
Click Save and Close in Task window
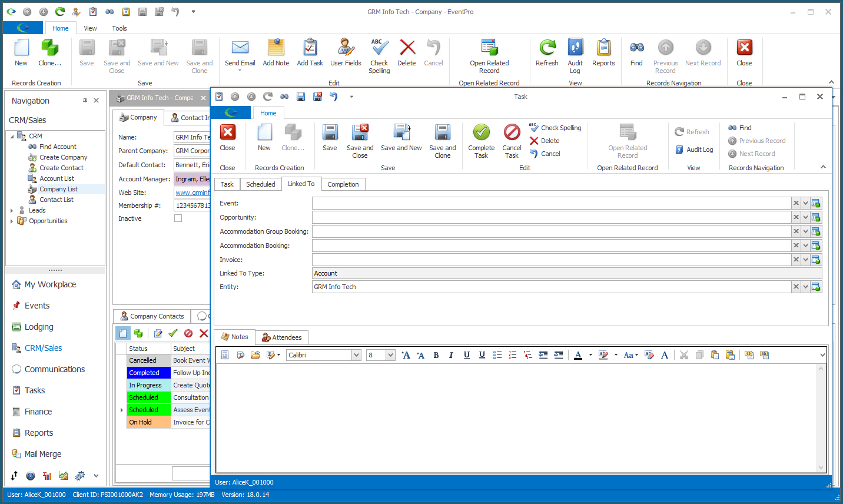(x=360, y=141)
